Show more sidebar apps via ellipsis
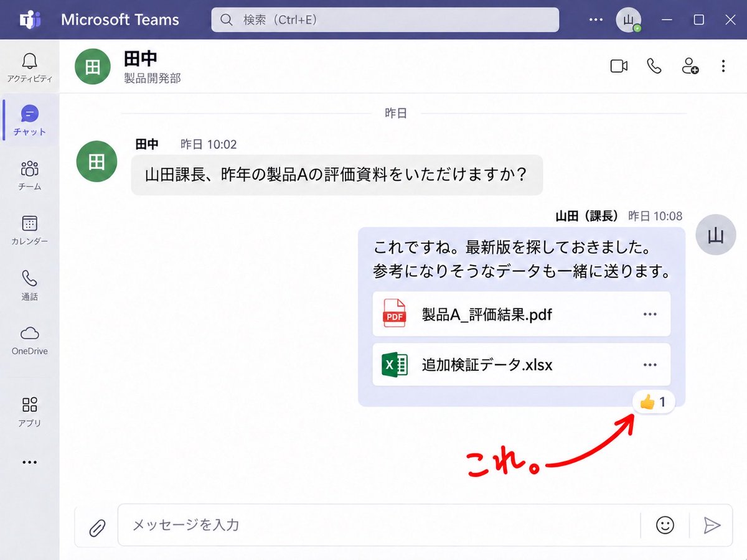The height and width of the screenshot is (560, 747). [29, 462]
